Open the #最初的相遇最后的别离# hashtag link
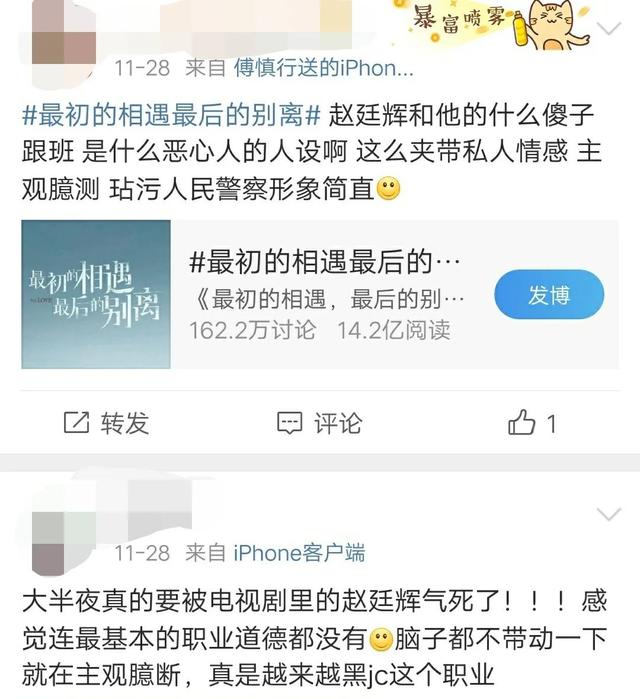The image size is (640, 699). click(x=172, y=115)
